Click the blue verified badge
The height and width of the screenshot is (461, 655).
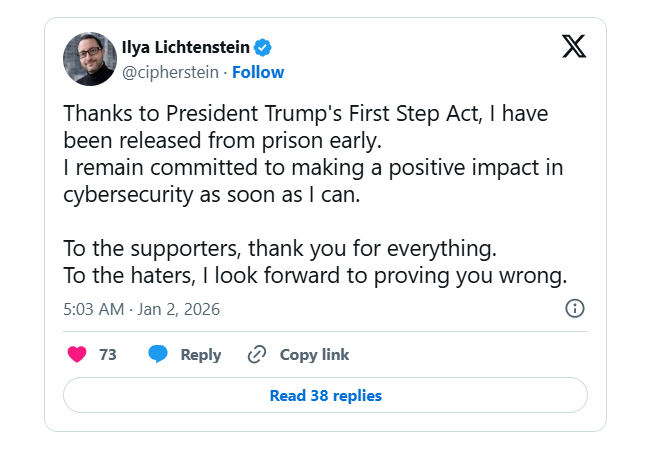pos(263,48)
